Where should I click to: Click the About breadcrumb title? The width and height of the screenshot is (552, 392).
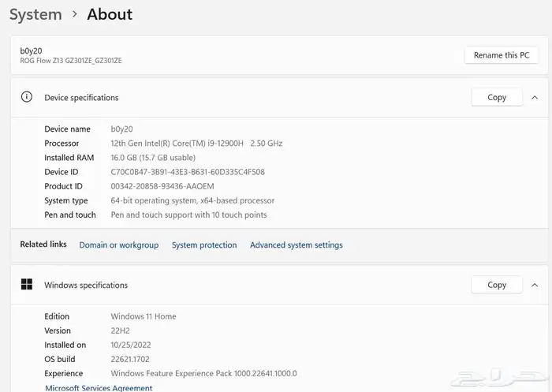(110, 14)
